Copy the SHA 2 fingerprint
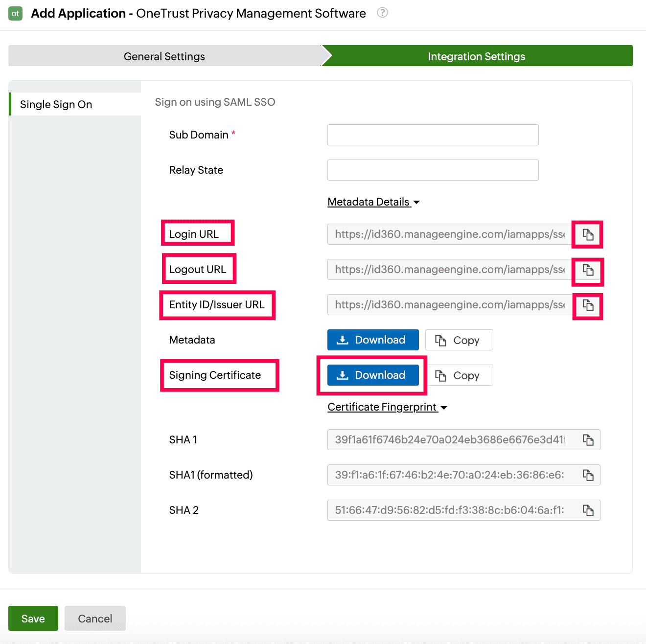 [588, 510]
